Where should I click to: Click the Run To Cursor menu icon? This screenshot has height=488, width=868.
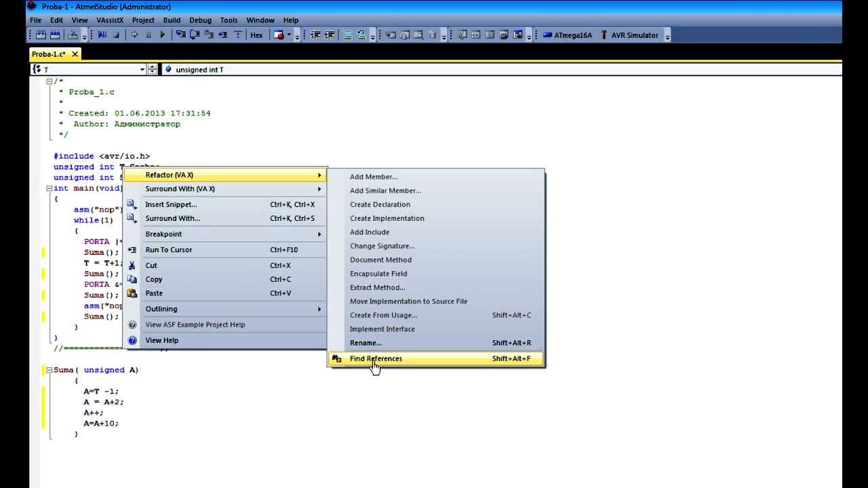(x=132, y=250)
